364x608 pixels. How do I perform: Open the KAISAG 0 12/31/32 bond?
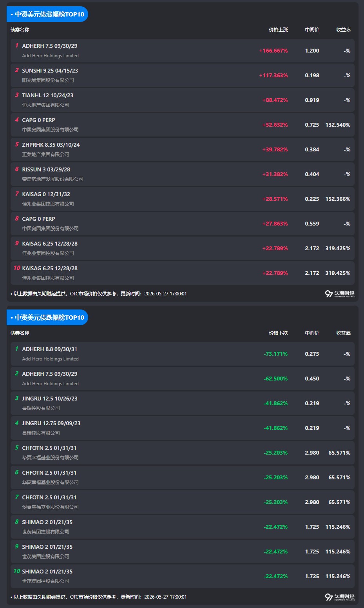click(46, 194)
